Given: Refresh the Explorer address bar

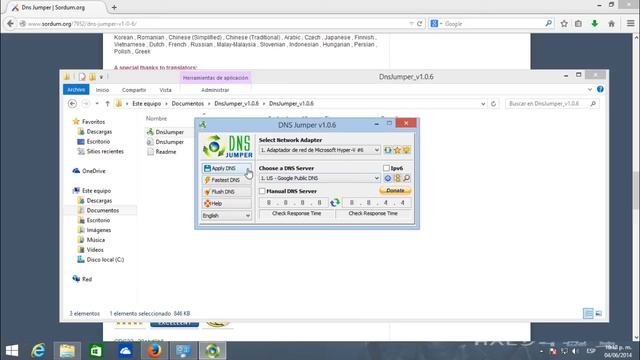Looking at the screenshot, I should click(x=493, y=104).
